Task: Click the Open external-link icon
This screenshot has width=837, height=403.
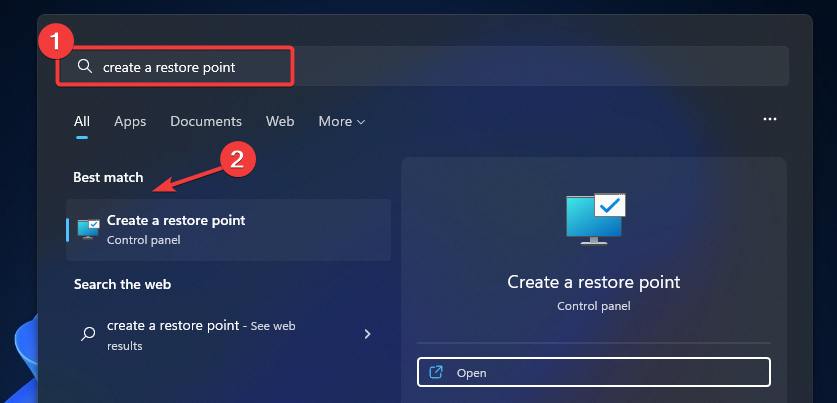Action: (x=436, y=372)
